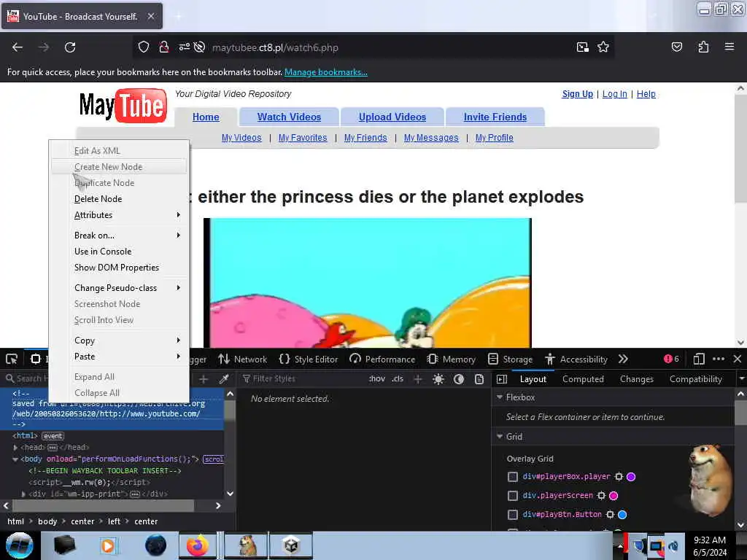Reload the page with refresh icon

[x=70, y=47]
